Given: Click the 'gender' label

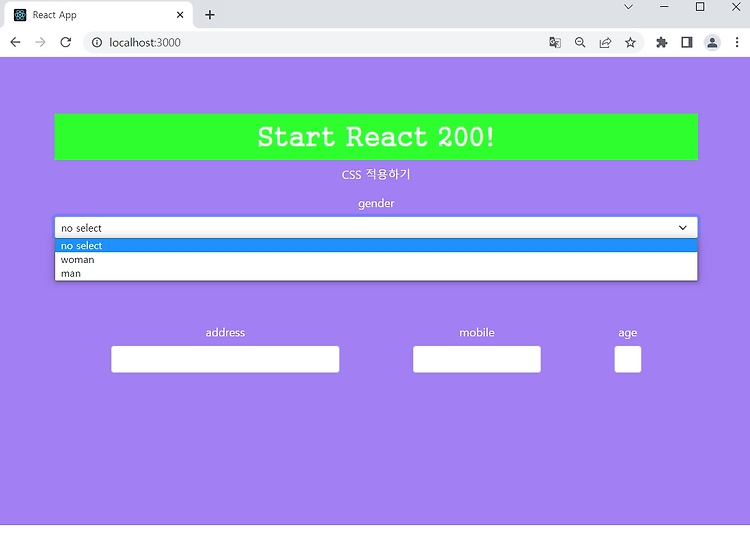Looking at the screenshot, I should pyautogui.click(x=376, y=203).
